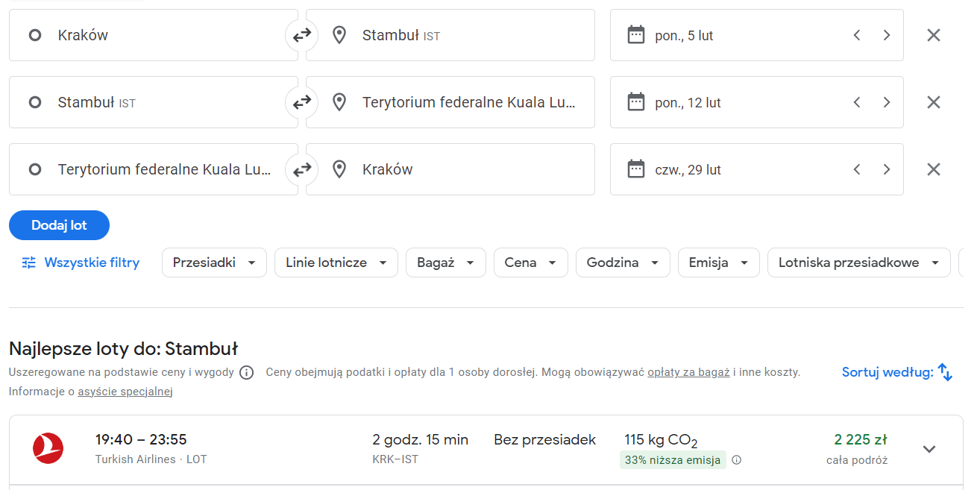Image resolution: width=980 pixels, height=490 pixels.
Task: Click the Bez przesiadek label
Action: (x=545, y=440)
